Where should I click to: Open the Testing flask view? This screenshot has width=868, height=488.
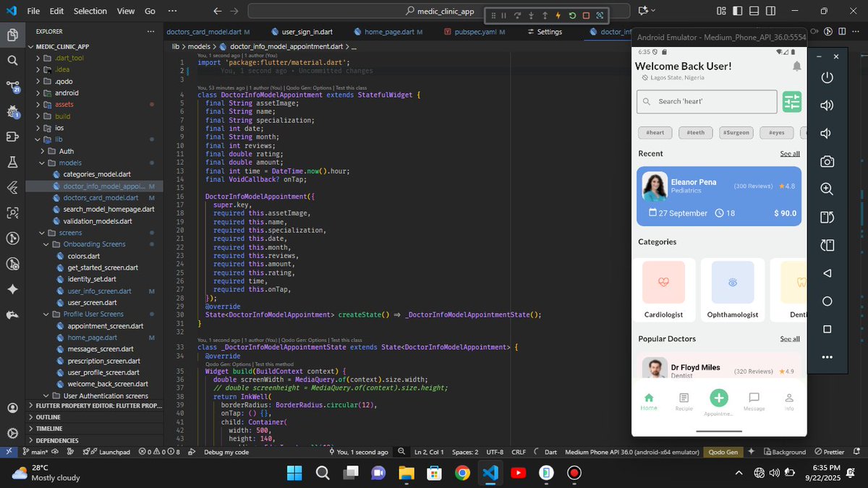pos(12,162)
